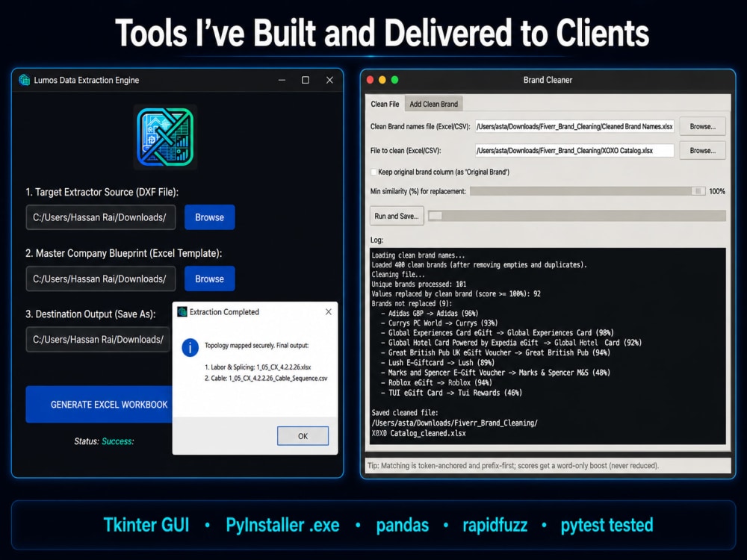
Task: Click the File to clean path field
Action: click(574, 151)
